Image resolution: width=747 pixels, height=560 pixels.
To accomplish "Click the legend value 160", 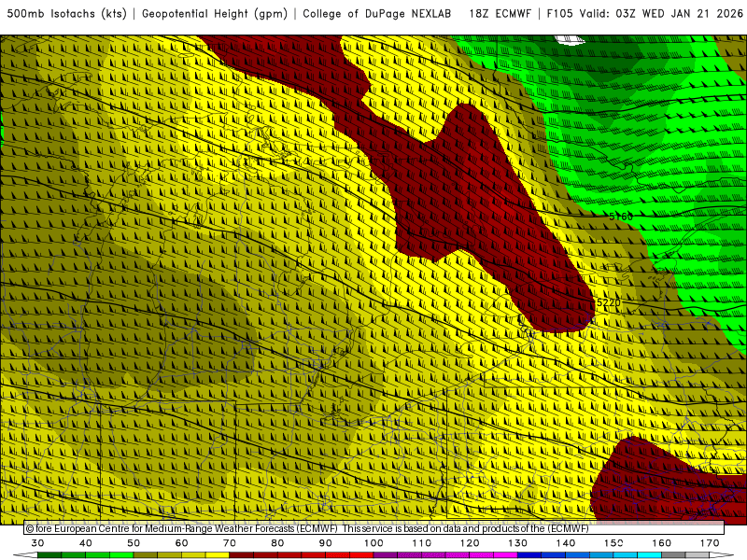I will pyautogui.click(x=662, y=543).
